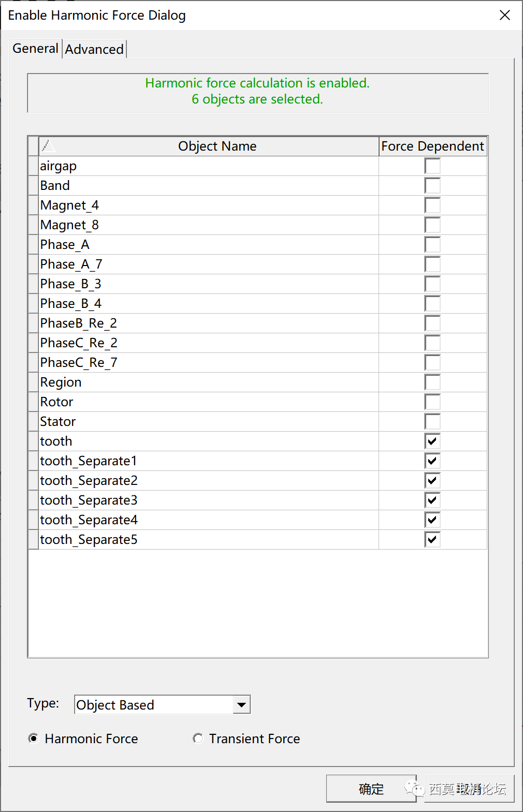Select the Harmonic Force radio button
The image size is (523, 812).
click(33, 739)
